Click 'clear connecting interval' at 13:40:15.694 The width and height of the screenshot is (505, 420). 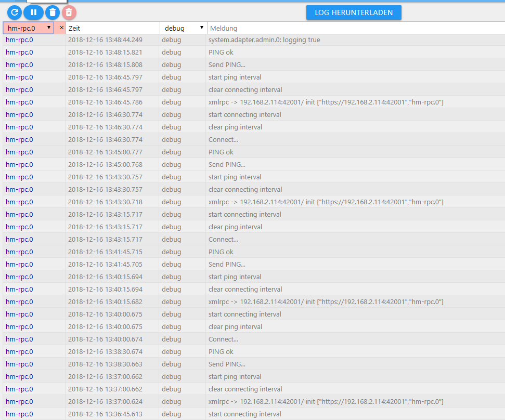245,289
